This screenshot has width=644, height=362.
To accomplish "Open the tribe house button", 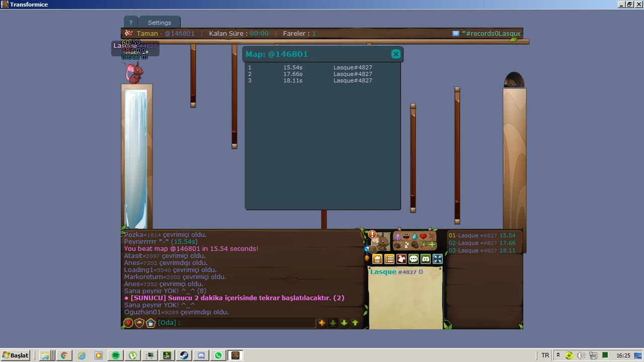I will pos(377,259).
